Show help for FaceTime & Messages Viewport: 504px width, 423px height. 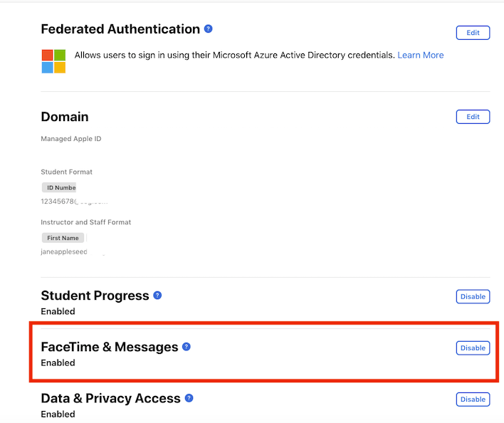point(186,347)
